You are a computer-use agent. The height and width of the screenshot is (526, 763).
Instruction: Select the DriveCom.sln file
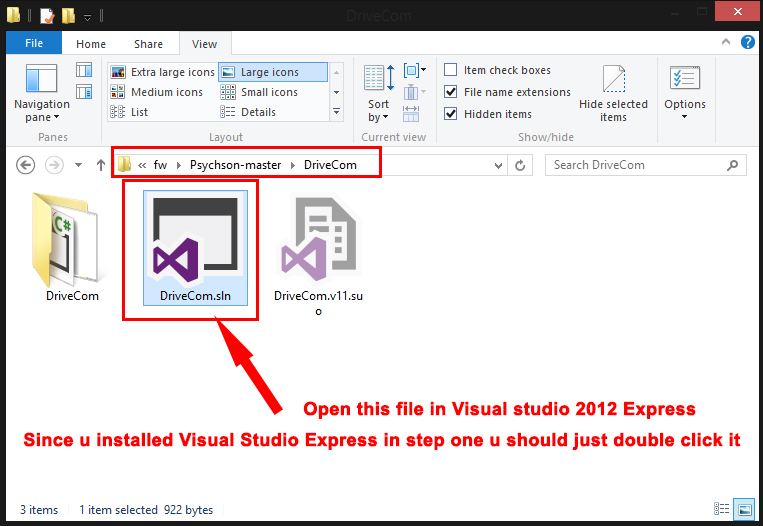195,248
